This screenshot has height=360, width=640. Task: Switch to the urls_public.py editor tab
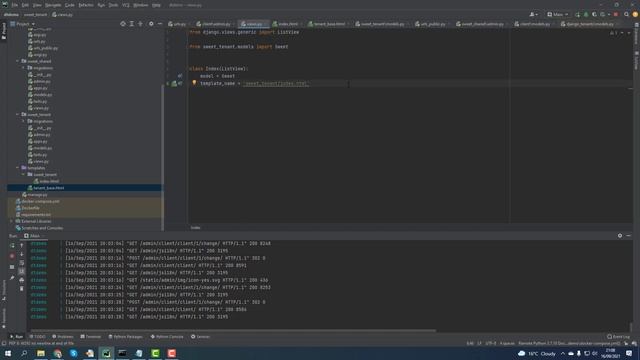click(433, 24)
